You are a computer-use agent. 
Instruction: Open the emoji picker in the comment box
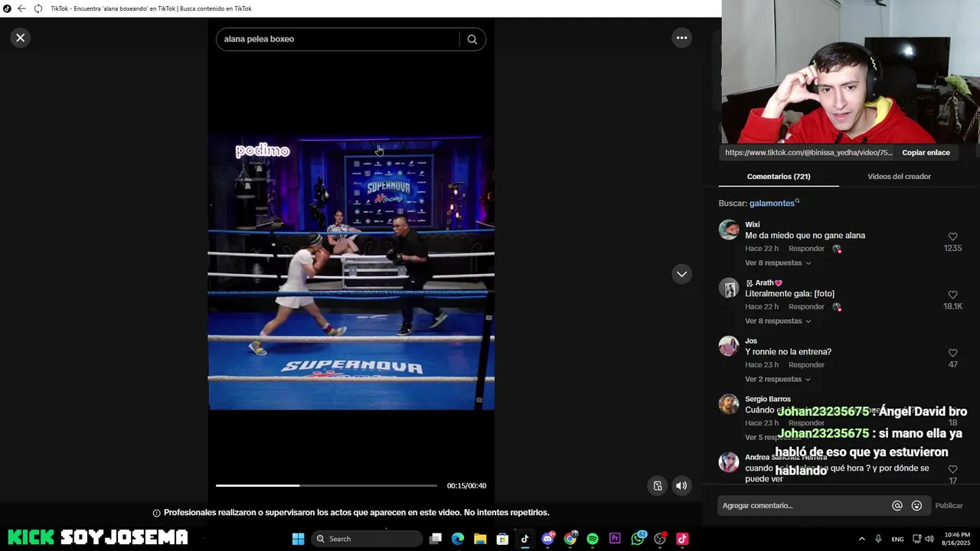coord(916,506)
